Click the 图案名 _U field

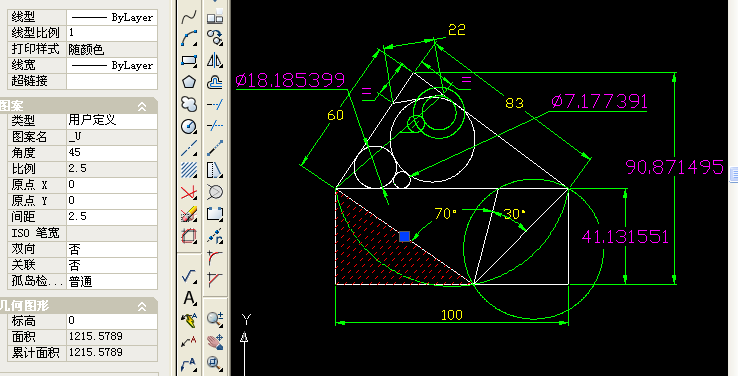(x=112, y=137)
